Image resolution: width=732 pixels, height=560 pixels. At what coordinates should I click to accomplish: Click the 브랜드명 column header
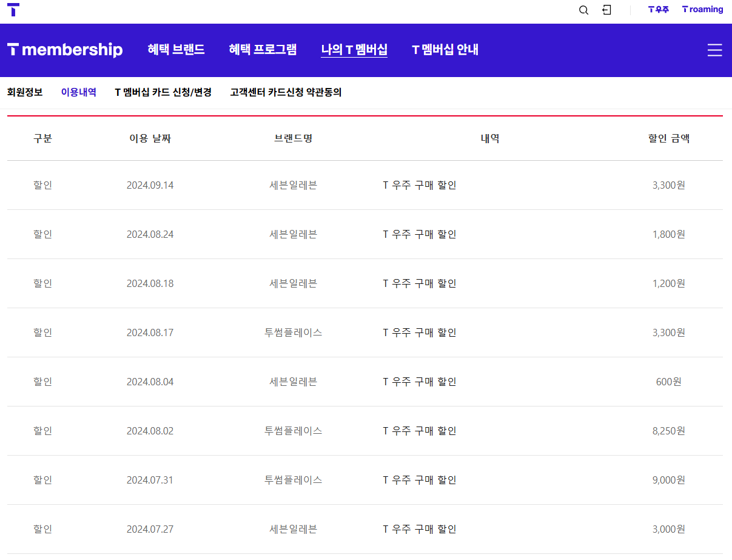click(x=293, y=138)
